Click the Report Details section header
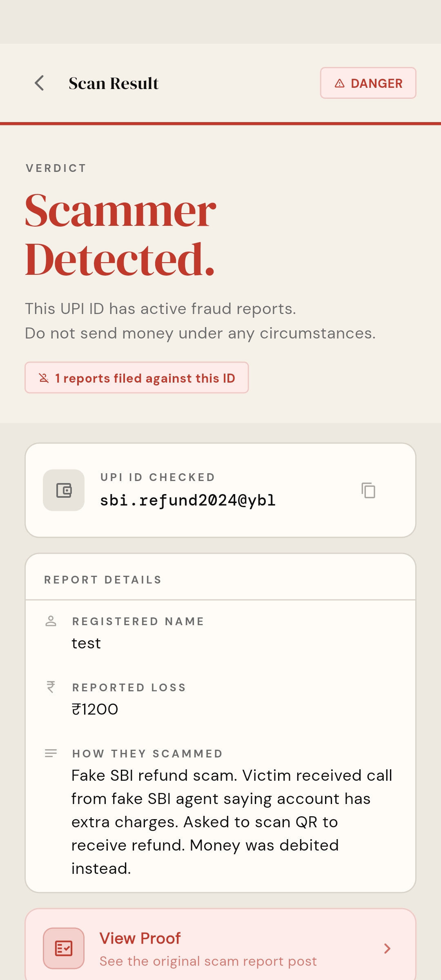Screen dimensions: 441x980 [103, 580]
